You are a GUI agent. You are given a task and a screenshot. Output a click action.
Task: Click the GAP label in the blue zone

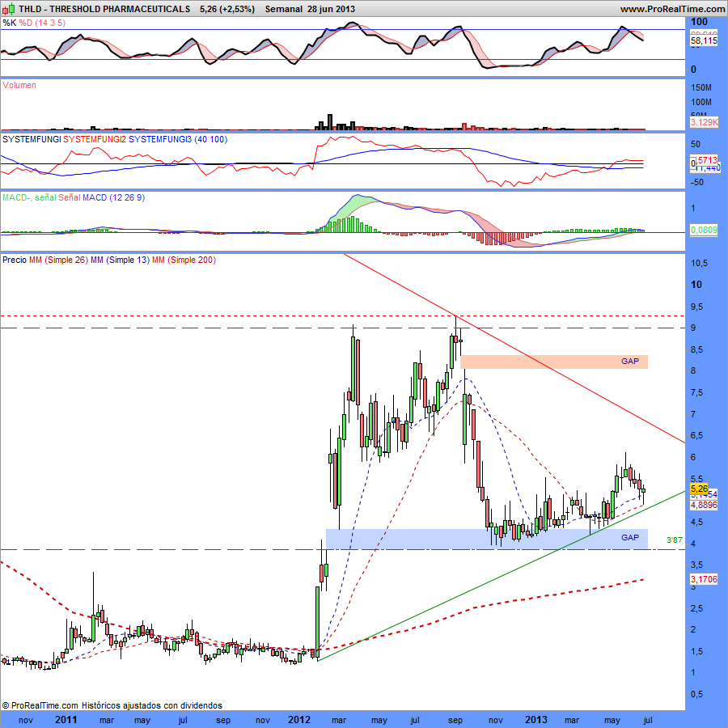630,537
